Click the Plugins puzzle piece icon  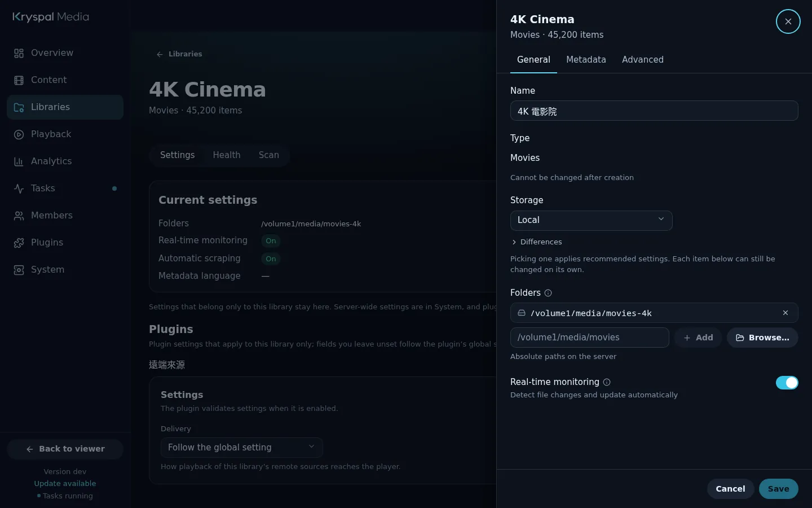click(19, 243)
